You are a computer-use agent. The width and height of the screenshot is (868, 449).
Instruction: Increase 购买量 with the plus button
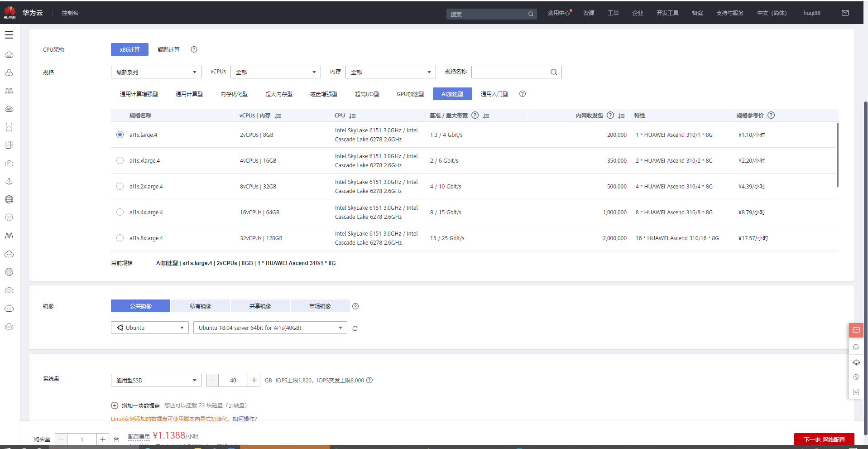click(103, 439)
